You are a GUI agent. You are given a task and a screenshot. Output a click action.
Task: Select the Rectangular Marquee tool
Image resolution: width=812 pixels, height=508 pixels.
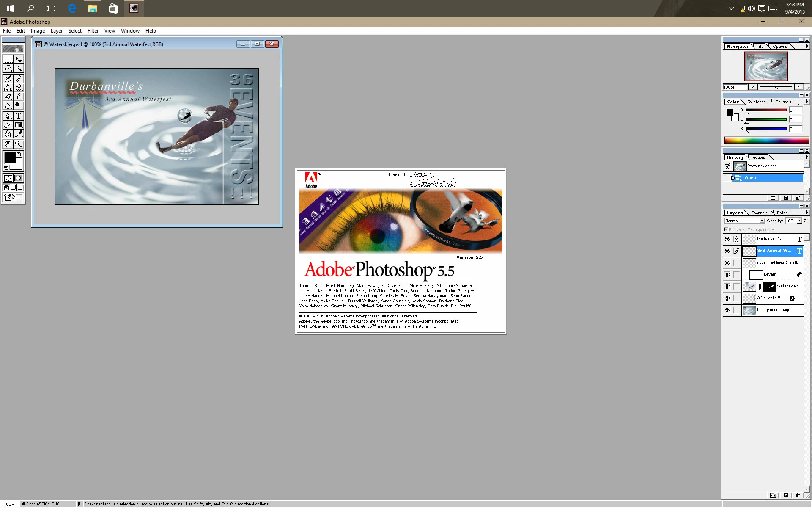(x=8, y=60)
